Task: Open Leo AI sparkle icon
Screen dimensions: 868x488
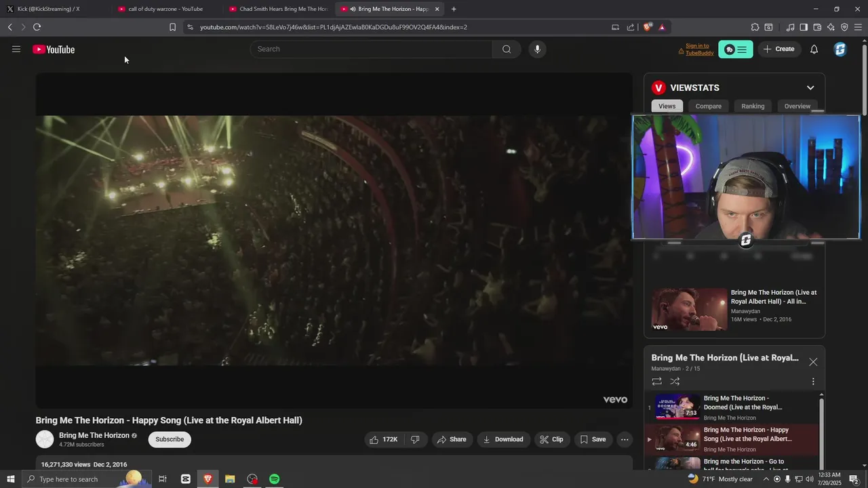Action: [x=831, y=27]
